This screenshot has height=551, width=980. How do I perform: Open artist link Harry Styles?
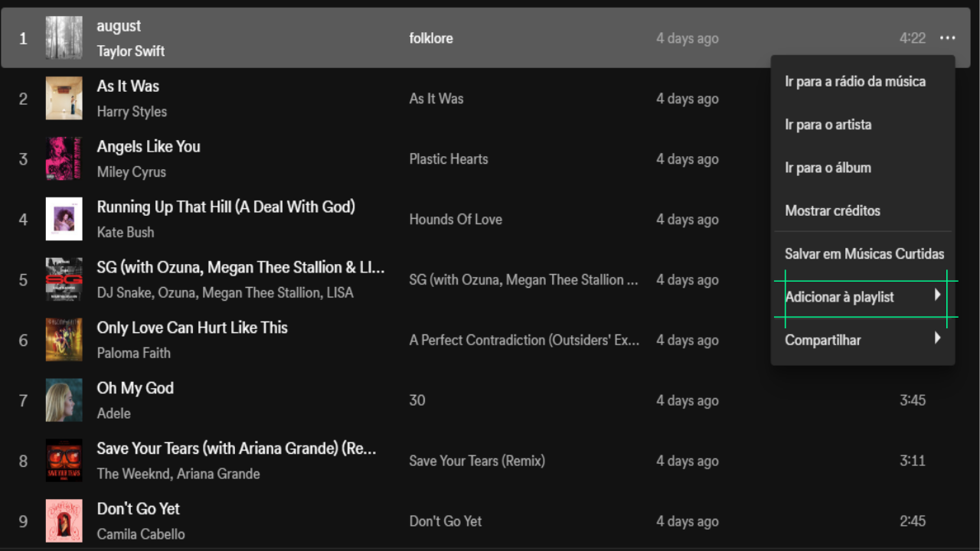click(132, 112)
